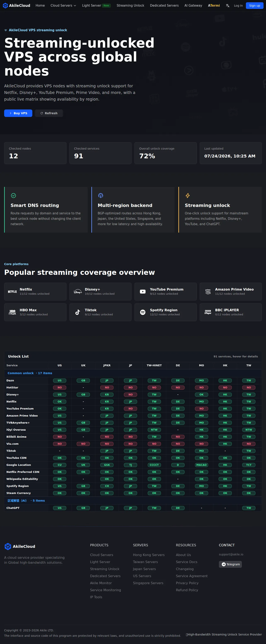Click the AkileCloud logo in the header
Image resolution: width=266 pixels, height=644 pixels.
(x=16, y=6)
